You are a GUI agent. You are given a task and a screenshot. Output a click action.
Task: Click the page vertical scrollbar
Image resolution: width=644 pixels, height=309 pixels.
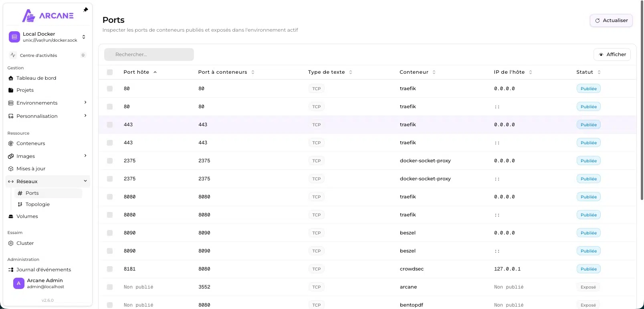tap(642, 100)
